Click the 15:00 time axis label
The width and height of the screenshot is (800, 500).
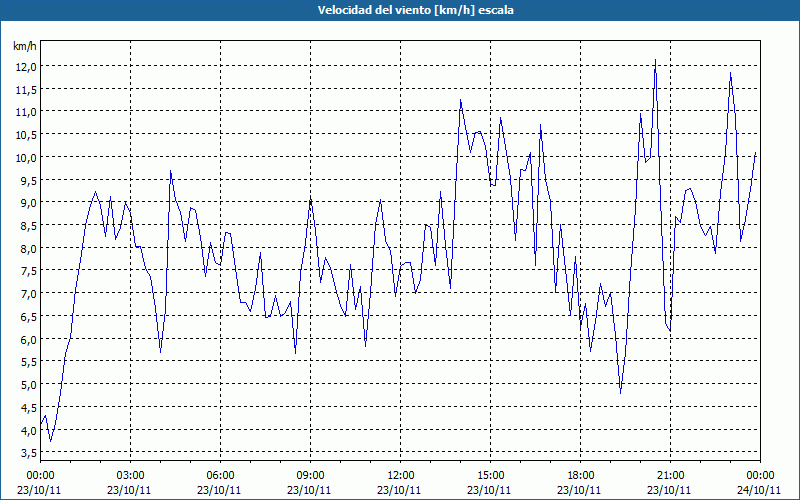tap(490, 476)
